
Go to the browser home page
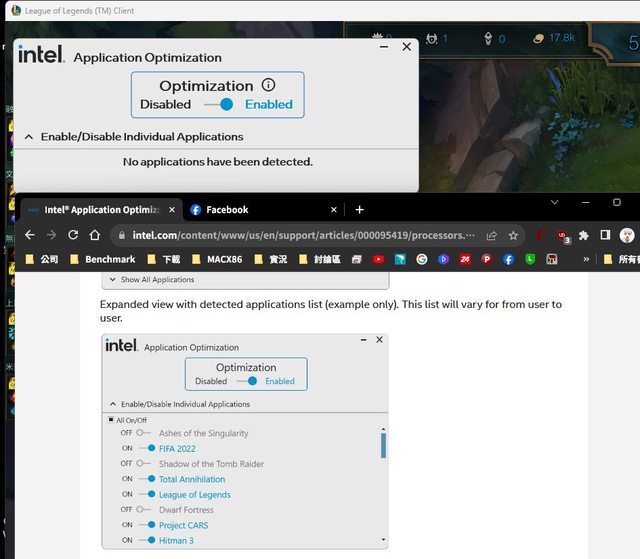(95, 235)
